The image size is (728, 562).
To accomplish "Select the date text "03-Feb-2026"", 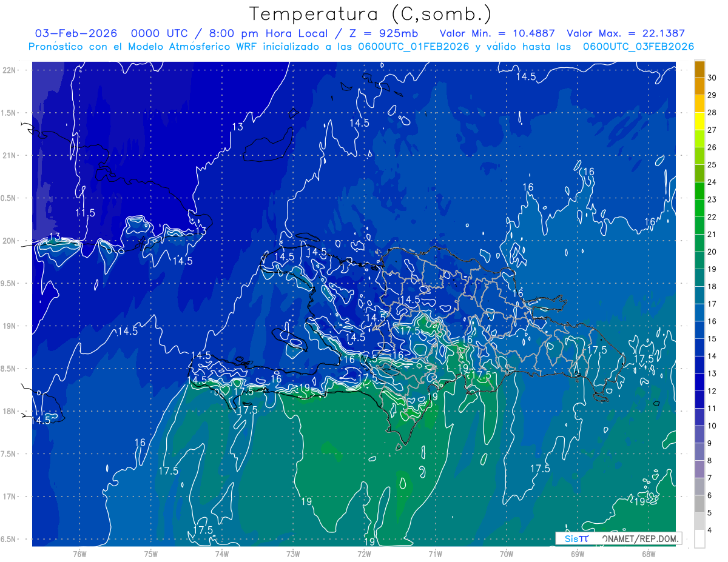I will [x=76, y=33].
